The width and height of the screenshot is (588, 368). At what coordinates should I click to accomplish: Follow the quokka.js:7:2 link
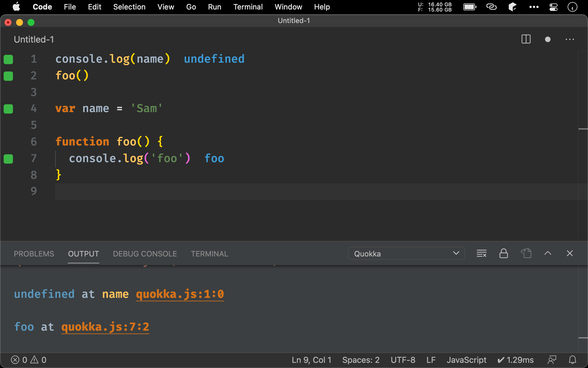pos(105,327)
